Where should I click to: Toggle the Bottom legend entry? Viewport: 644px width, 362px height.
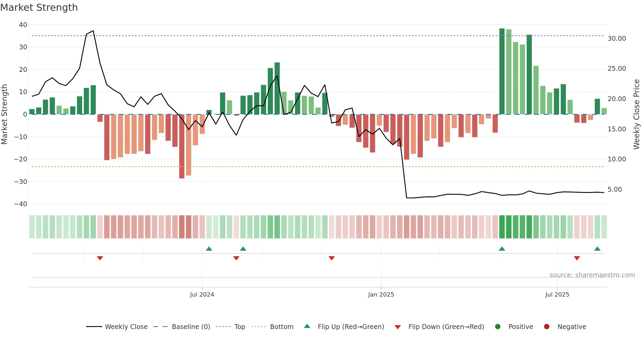tap(272, 327)
